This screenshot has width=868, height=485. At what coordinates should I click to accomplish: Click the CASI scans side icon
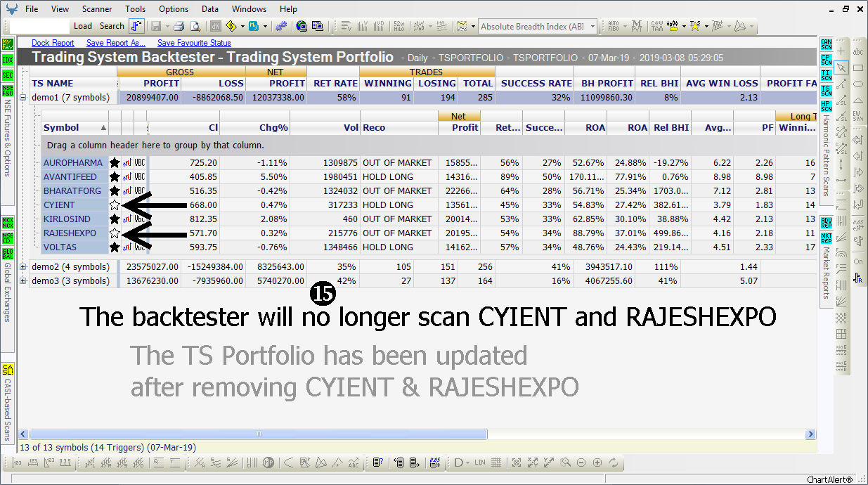tap(8, 369)
